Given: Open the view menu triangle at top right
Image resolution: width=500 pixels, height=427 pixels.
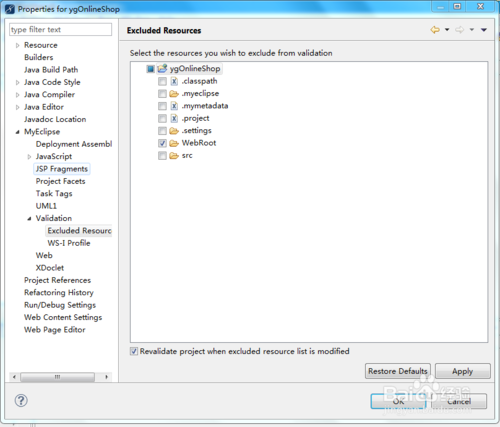Looking at the screenshot, I should (484, 30).
